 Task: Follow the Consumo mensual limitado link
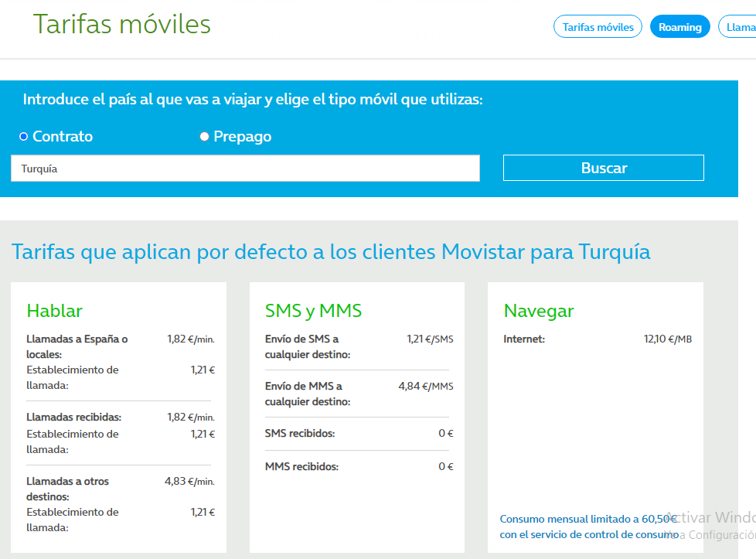[589, 527]
